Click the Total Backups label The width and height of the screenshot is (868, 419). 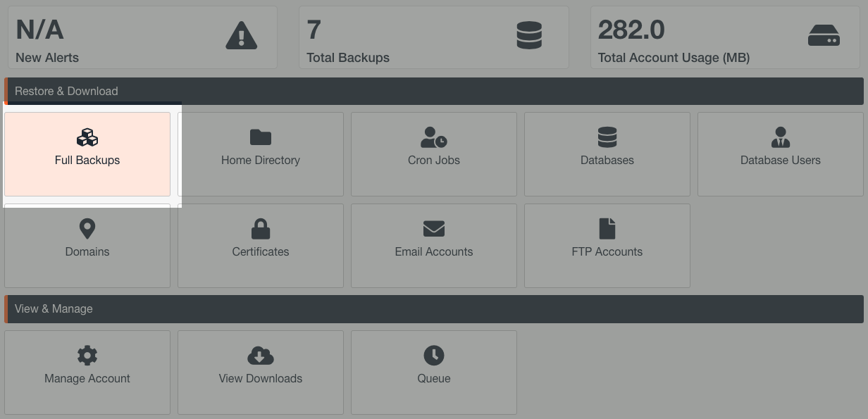(x=348, y=58)
